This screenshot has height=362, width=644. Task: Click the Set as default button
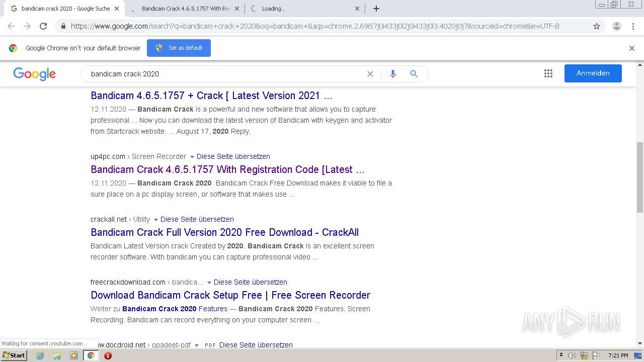point(179,48)
